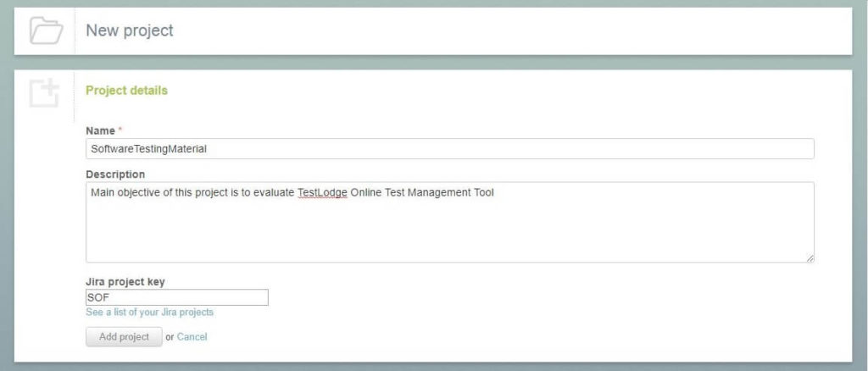This screenshot has width=868, height=371.
Task: Grab the Description box resize handle
Action: [810, 257]
